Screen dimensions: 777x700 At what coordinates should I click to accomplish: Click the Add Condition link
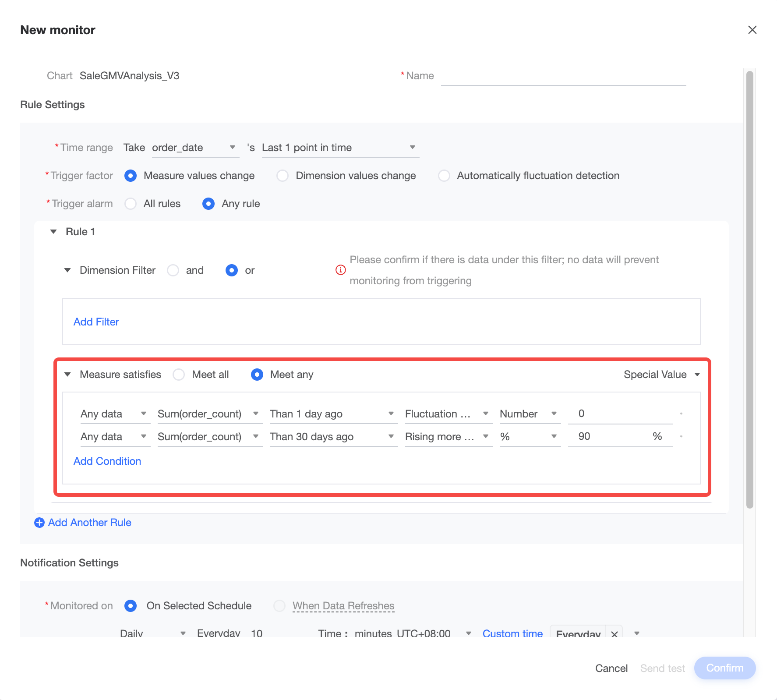107,461
